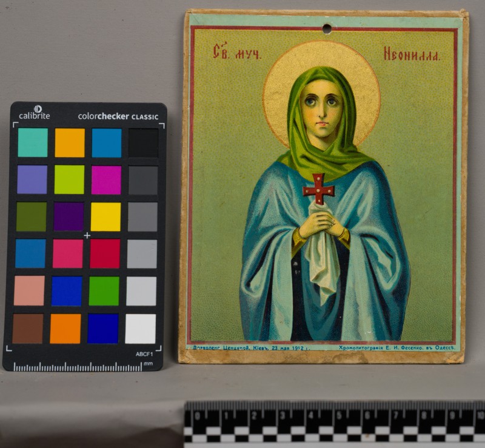
Task: Click the mm ruler scale on color card
Action: coord(79,367)
